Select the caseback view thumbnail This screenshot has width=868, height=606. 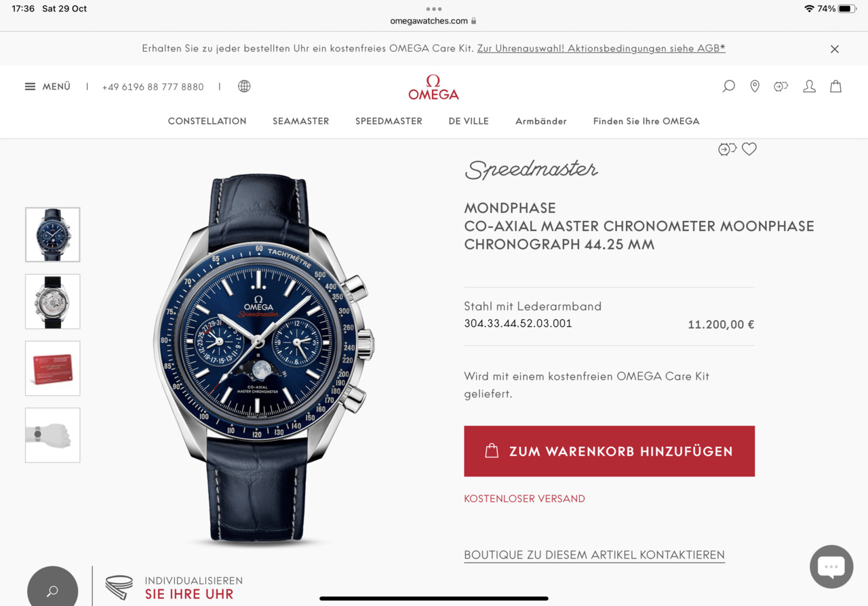[53, 302]
